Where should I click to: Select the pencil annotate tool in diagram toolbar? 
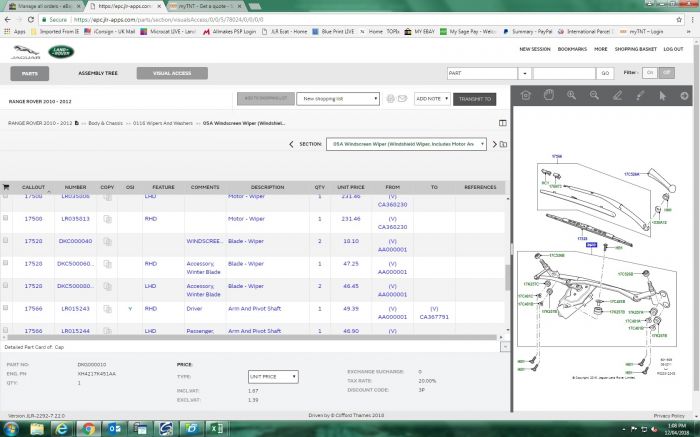click(617, 95)
